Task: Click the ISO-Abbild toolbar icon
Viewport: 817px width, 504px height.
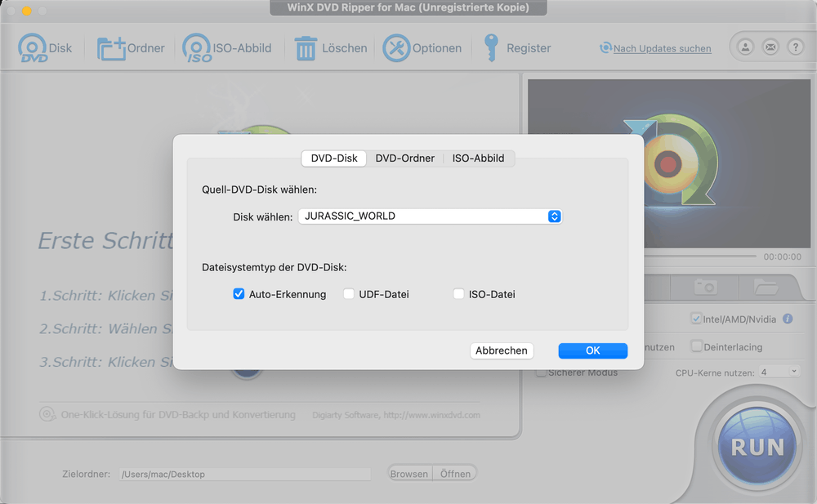Action: point(197,48)
